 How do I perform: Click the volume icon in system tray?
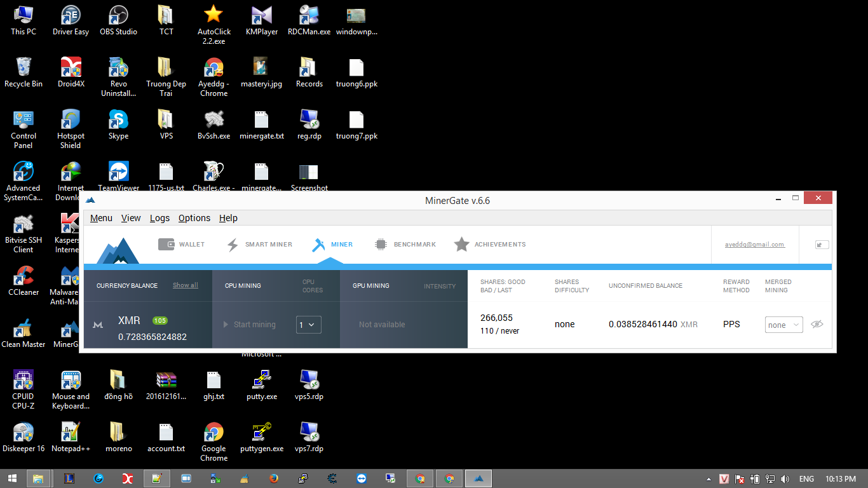coord(785,479)
